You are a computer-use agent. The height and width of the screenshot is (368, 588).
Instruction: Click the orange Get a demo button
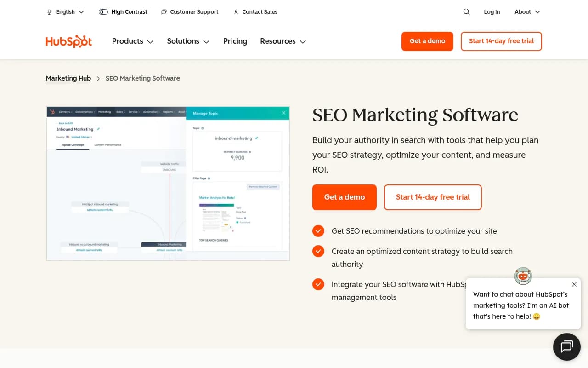tap(427, 41)
